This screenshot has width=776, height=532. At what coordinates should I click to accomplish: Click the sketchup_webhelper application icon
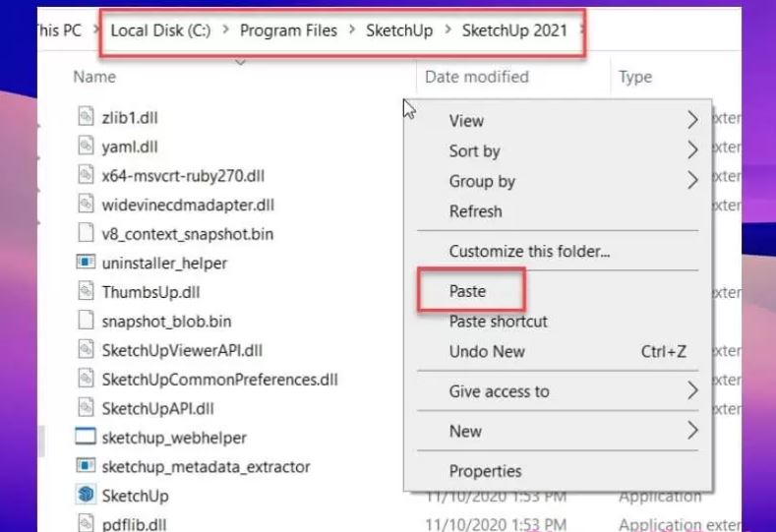[x=86, y=437]
